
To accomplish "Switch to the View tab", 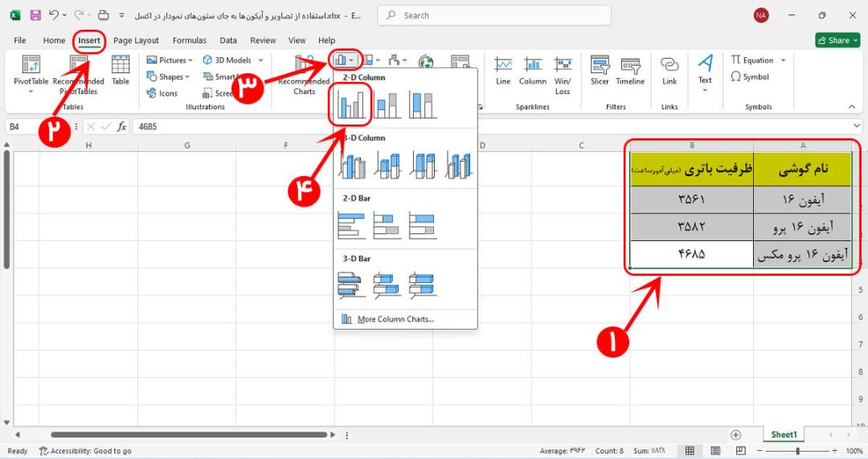I will [297, 40].
